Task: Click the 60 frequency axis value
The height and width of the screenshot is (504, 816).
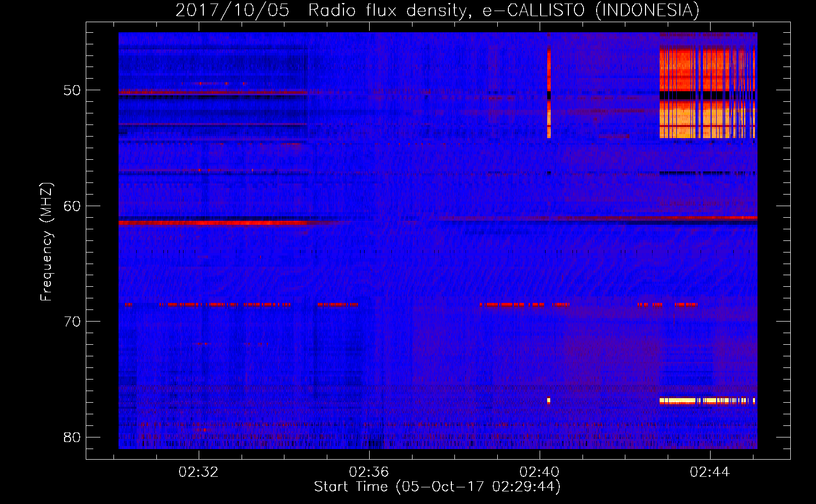Action: tap(72, 206)
